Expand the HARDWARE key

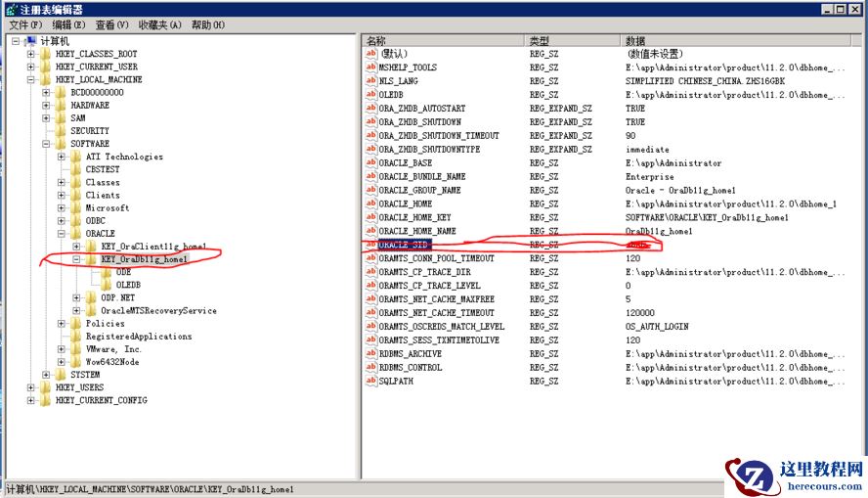tap(47, 106)
